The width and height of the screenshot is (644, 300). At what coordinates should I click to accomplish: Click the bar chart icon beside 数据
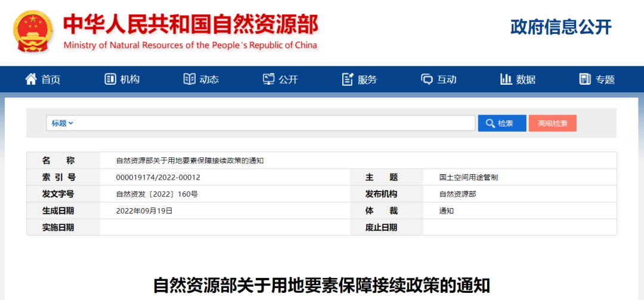[506, 79]
